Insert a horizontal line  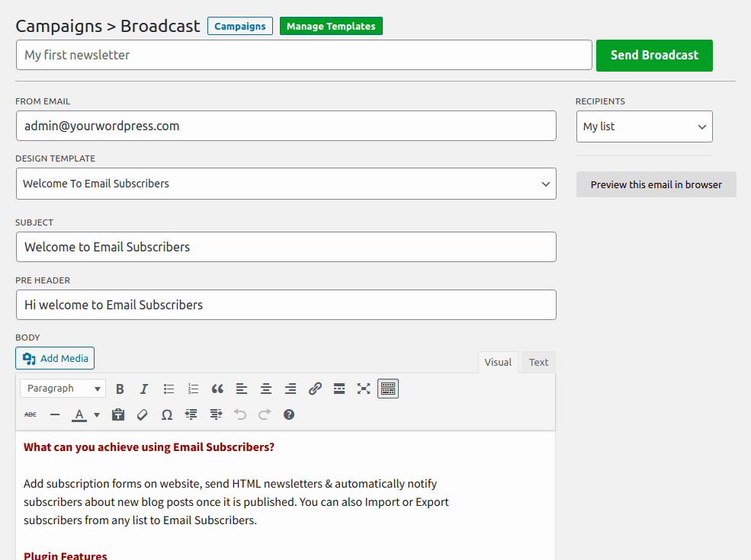tap(55, 414)
